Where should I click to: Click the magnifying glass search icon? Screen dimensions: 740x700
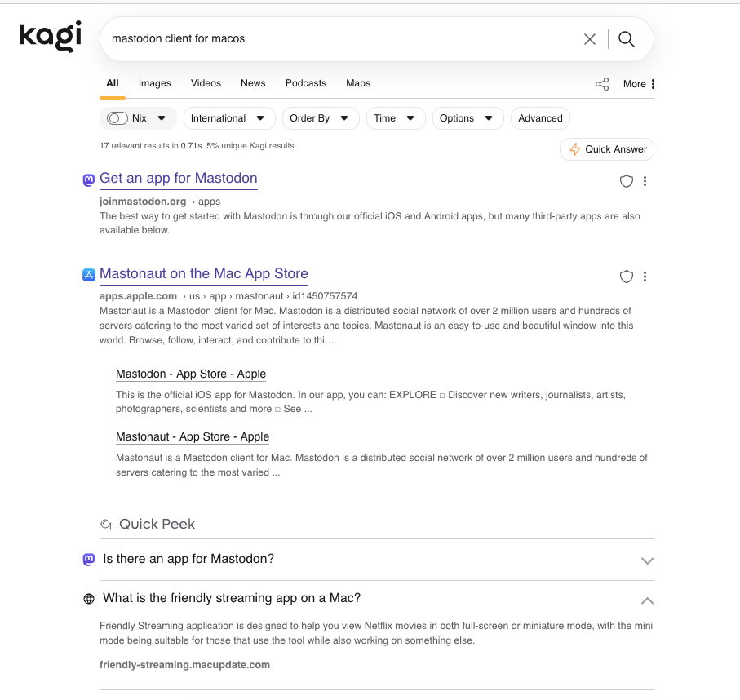(x=627, y=39)
